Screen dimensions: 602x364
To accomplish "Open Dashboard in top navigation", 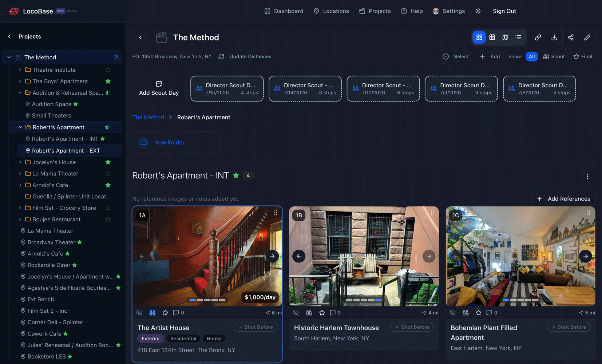I will point(284,11).
